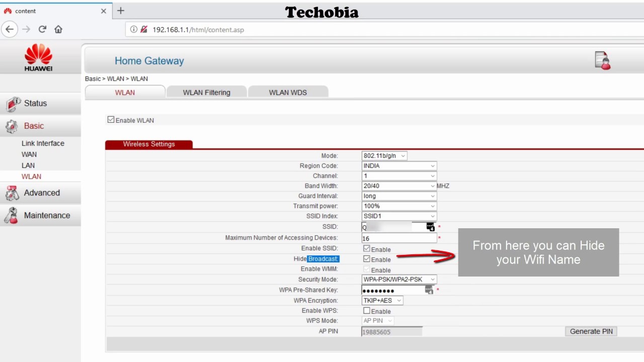This screenshot has height=362, width=644.
Task: Toggle the Hide Broadcast Enable checkbox
Action: pyautogui.click(x=367, y=259)
